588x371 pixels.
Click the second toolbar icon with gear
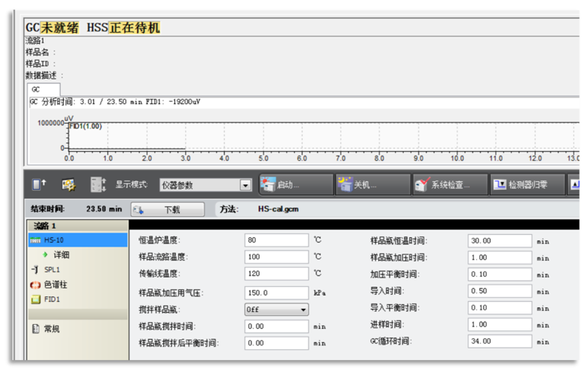click(x=68, y=185)
